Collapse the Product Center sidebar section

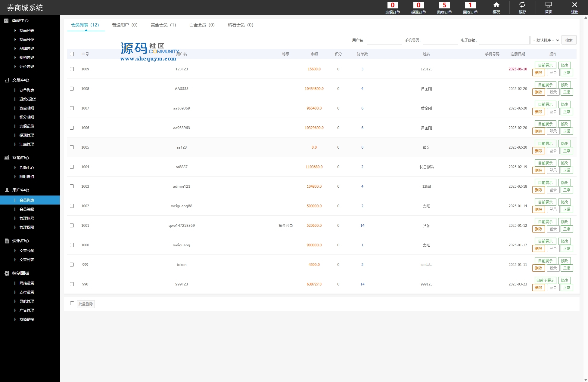[20, 20]
